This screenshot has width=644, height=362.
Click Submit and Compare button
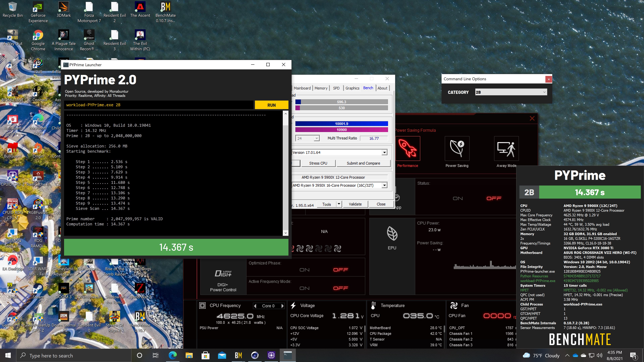click(x=363, y=163)
